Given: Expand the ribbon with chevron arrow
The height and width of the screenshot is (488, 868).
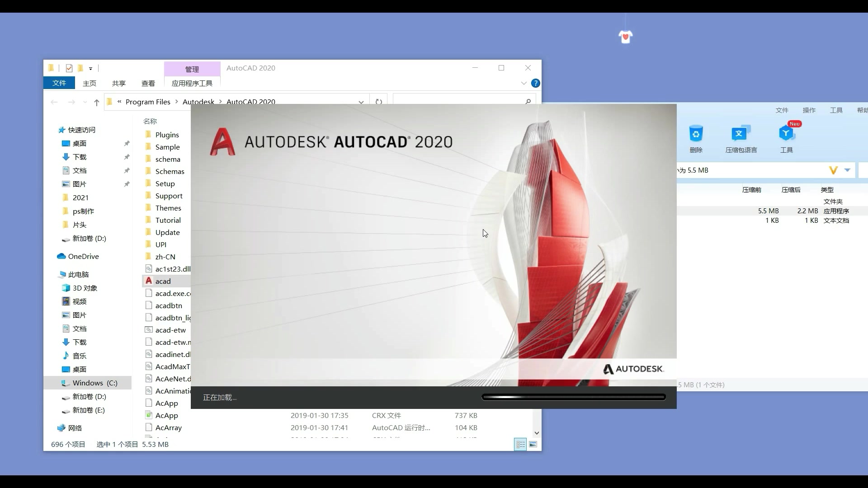Looking at the screenshot, I should [x=524, y=83].
